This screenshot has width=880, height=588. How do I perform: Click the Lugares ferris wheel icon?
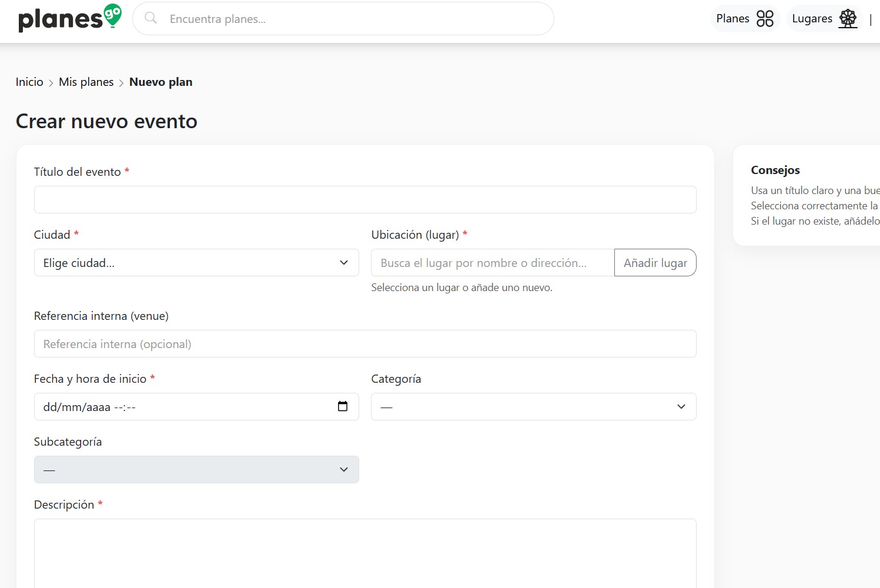[848, 19]
